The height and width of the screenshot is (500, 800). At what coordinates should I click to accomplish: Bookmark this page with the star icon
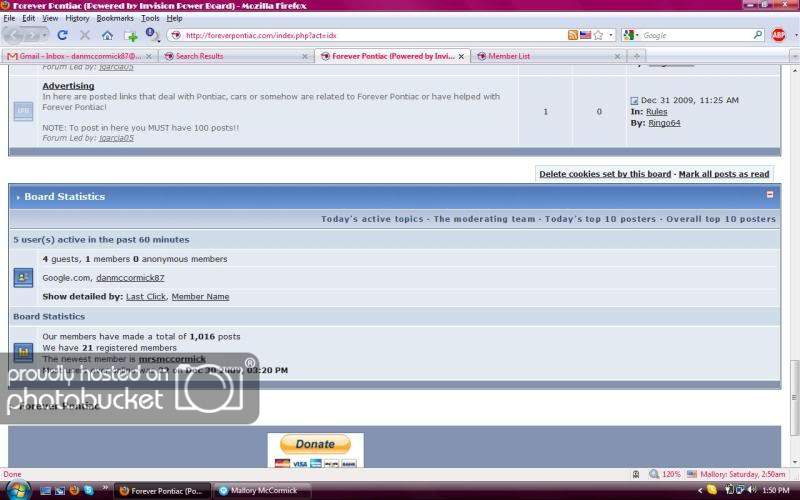(598, 35)
